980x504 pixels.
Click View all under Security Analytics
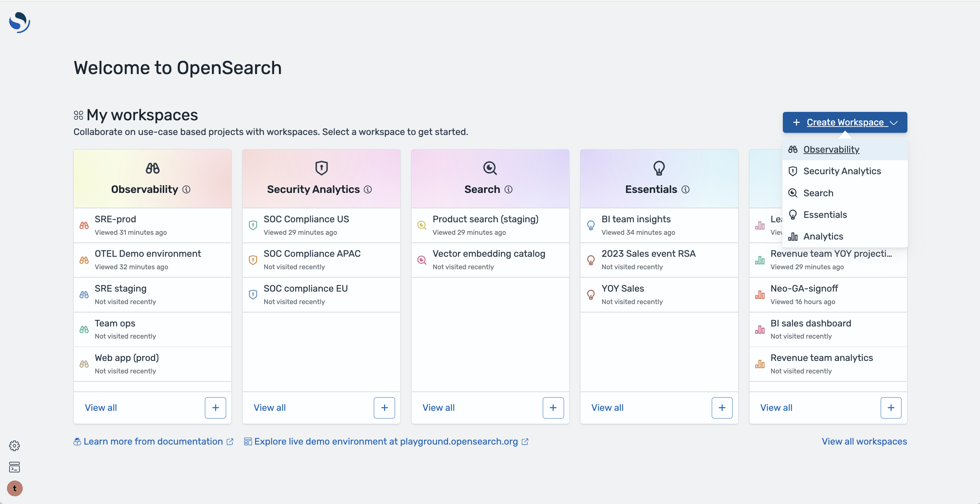[x=269, y=408]
